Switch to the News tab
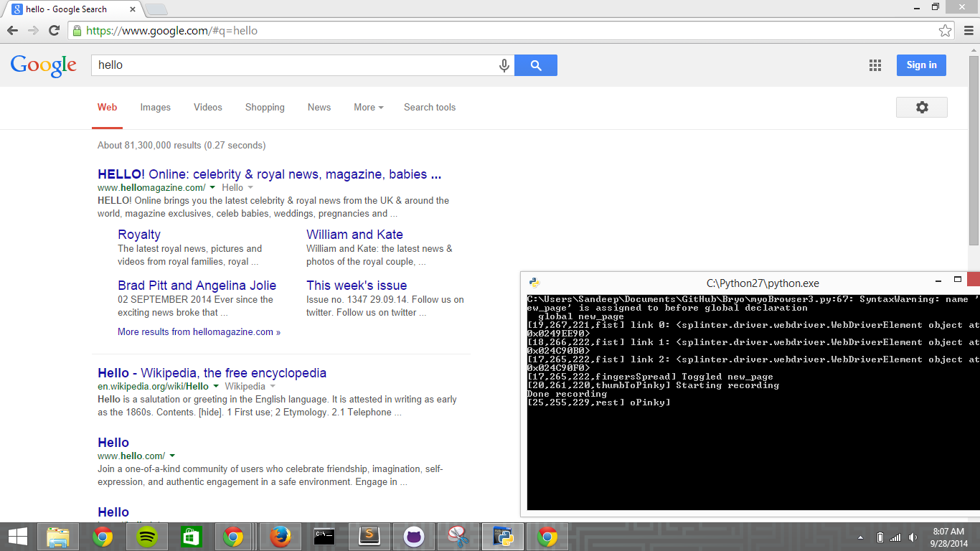This screenshot has height=551, width=980. [x=319, y=107]
